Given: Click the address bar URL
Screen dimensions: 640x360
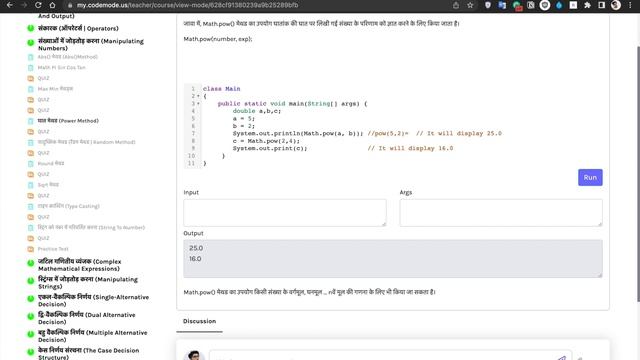Looking at the screenshot, I should coord(188,5).
